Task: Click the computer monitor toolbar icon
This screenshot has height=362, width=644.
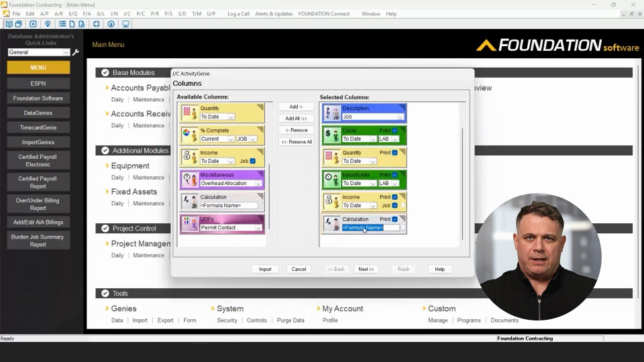Action: point(125,24)
